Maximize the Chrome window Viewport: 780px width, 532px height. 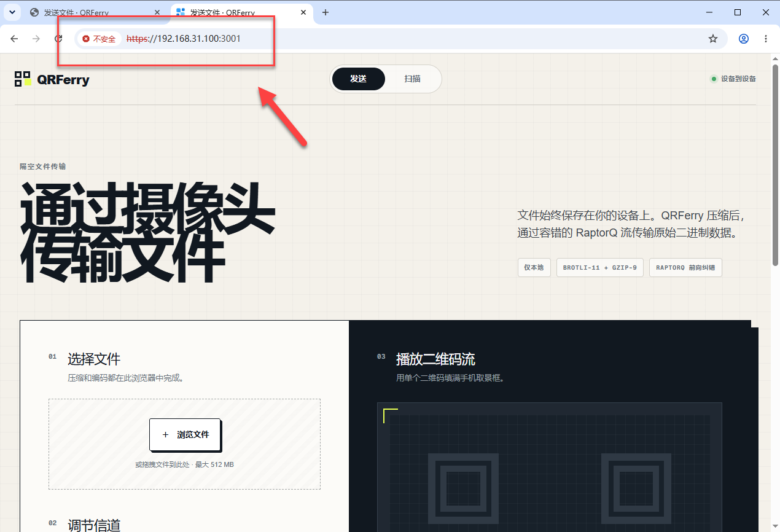(738, 12)
